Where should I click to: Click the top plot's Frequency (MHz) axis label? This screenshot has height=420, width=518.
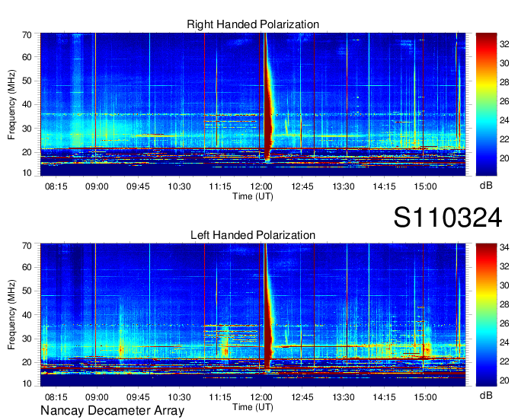(x=11, y=104)
